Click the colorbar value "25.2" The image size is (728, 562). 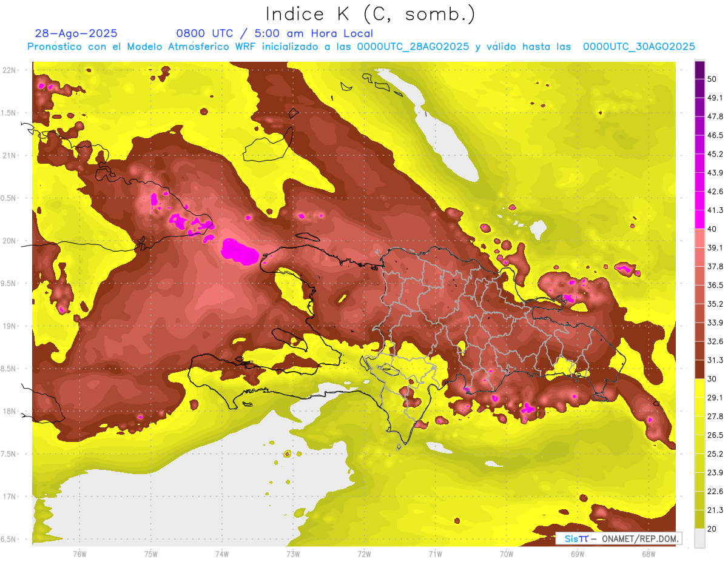[x=715, y=454]
